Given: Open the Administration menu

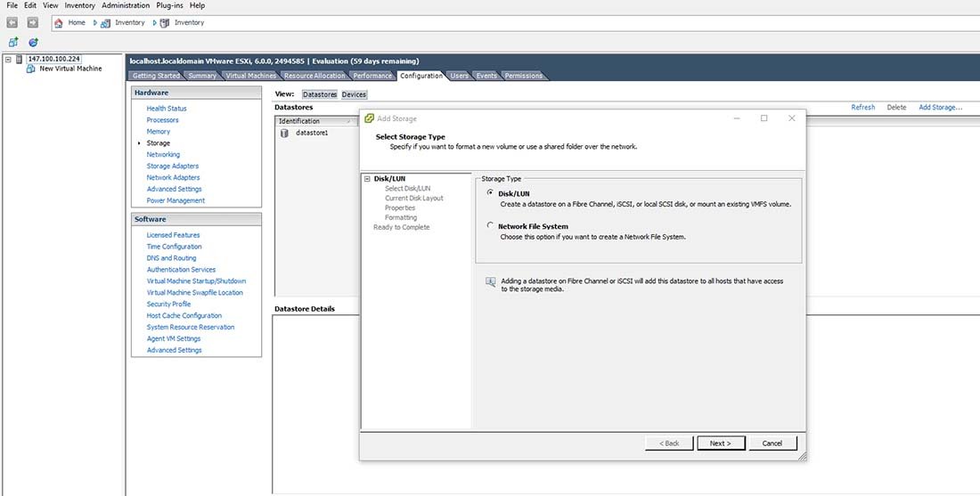Looking at the screenshot, I should pos(126,5).
